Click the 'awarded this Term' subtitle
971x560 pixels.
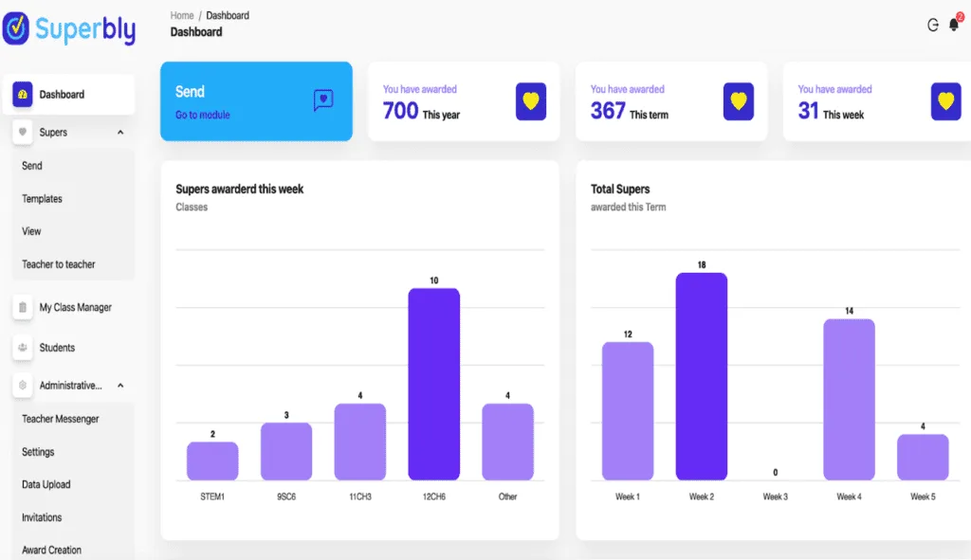[628, 208]
